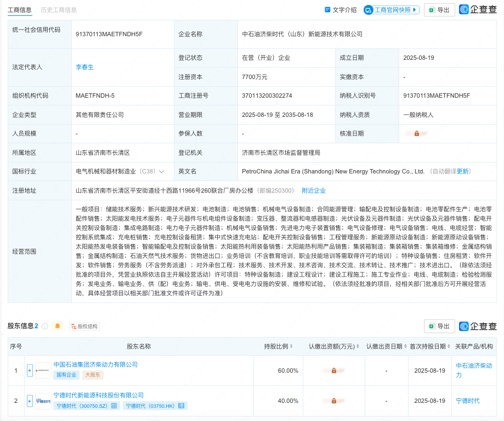Viewport: 504px width, 421px height.
Task: Click 企业类型 value 其他有限责任公司
Action: pyautogui.click(x=100, y=115)
